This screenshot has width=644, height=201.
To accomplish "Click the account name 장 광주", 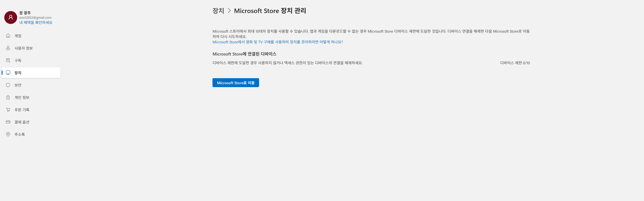I will tap(25, 13).
